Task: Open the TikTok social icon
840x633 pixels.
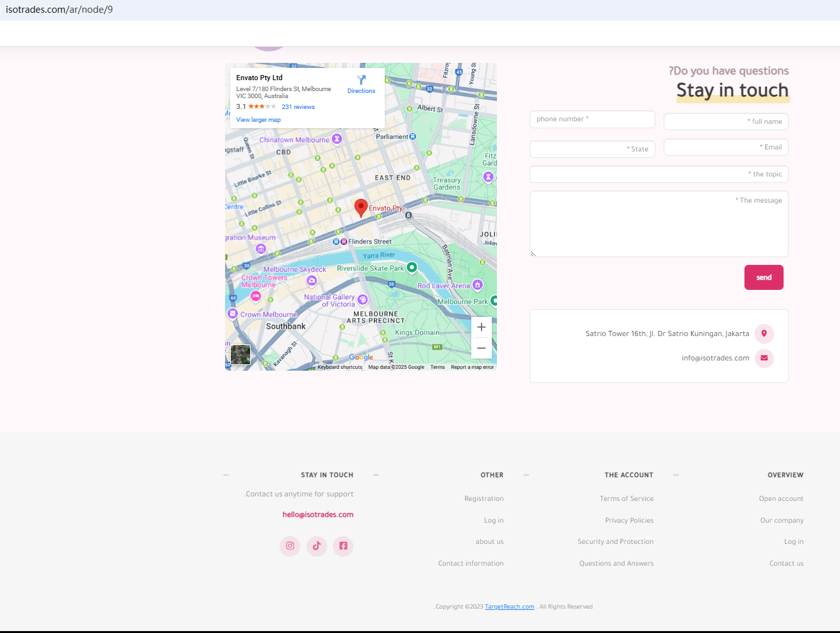Action: 317,546
